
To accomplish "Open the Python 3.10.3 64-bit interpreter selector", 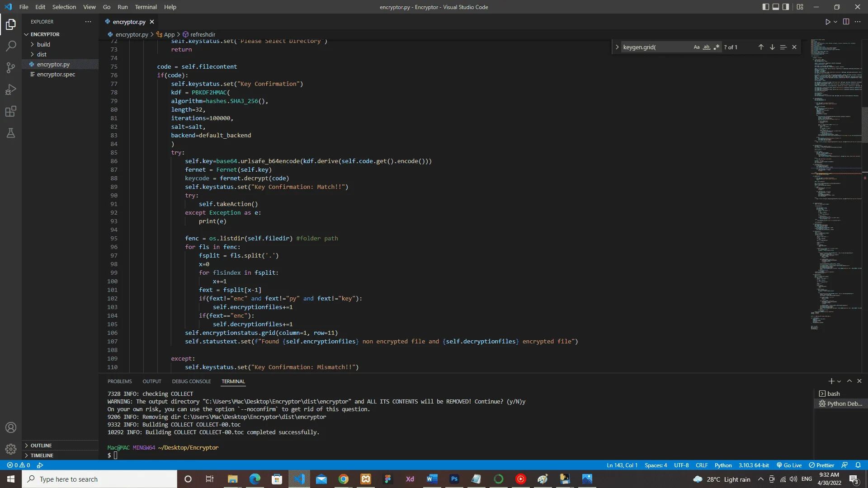I will [x=754, y=465].
